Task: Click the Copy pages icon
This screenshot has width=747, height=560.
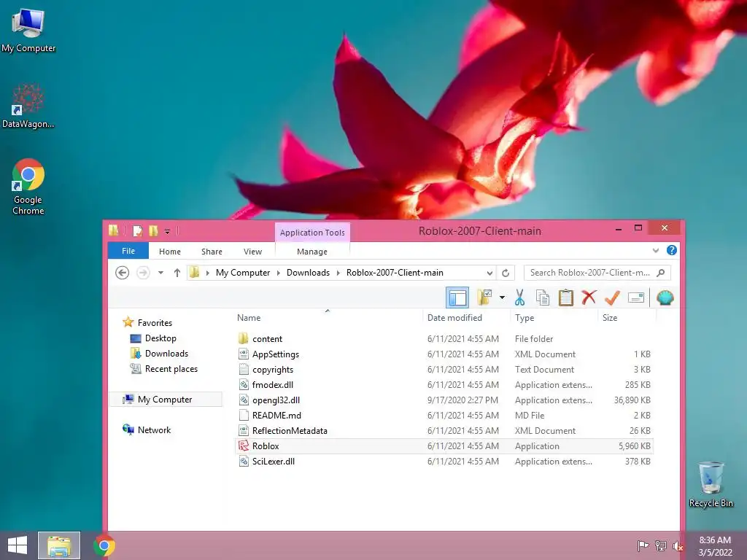Action: (542, 297)
